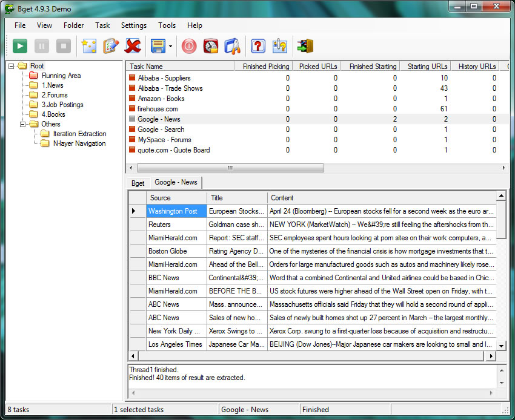Open the Folder menu
515x420 pixels.
[73, 25]
